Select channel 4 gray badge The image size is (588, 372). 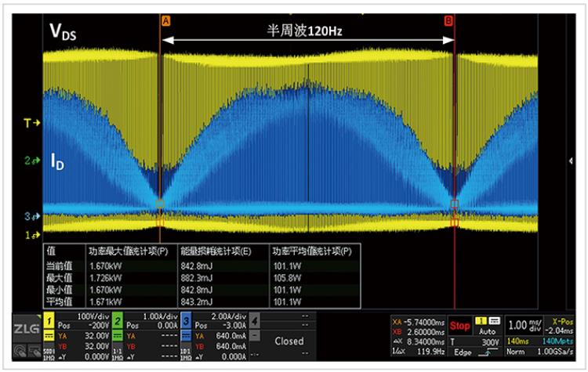(x=254, y=320)
